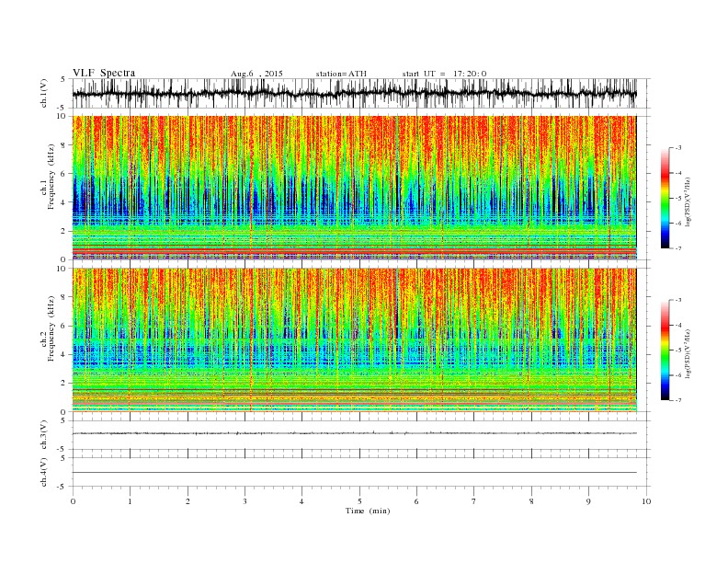
Task: Click the ch.1 spectrogram "4" kHz tick label
Action: pos(64,202)
